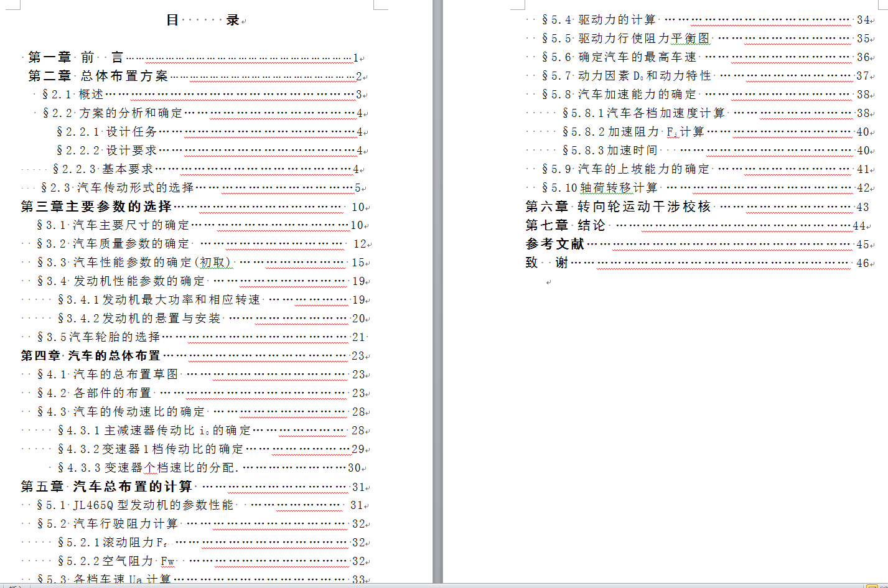Click the §2.3 汽车传动形式的选择 entry
Viewport: 888px width, 588px height.
(x=202, y=188)
